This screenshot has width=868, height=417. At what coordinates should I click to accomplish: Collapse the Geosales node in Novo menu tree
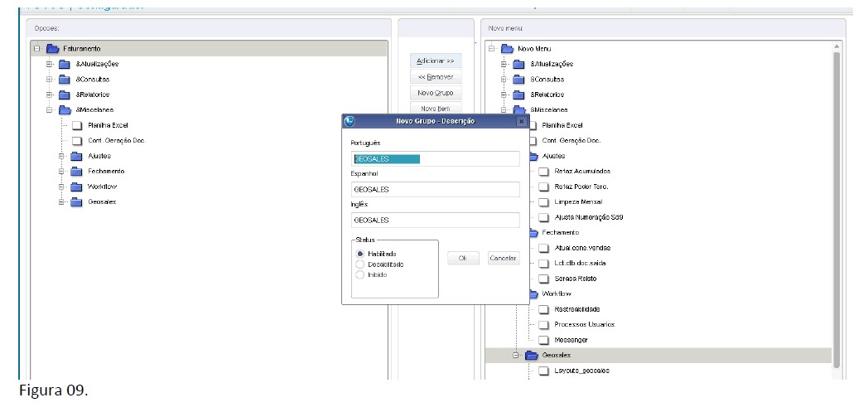point(516,355)
